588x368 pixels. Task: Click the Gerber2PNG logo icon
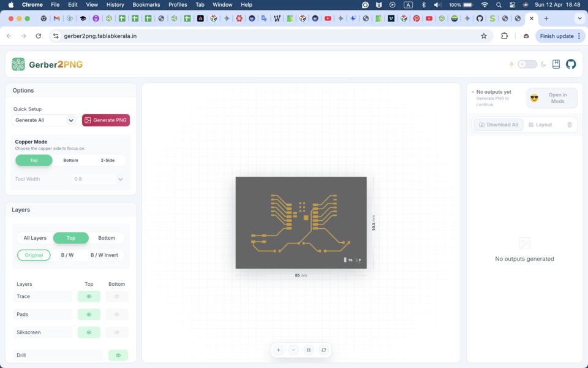(18, 64)
